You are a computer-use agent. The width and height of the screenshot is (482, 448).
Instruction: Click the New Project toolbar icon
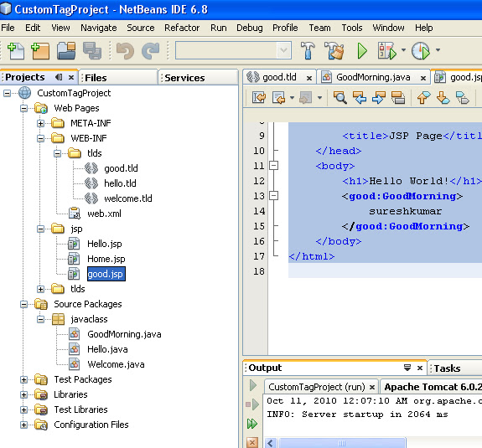tap(40, 51)
